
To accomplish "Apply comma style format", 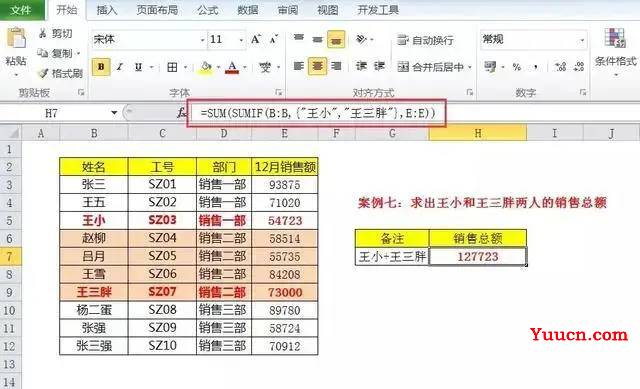I will pyautogui.click(x=536, y=67).
